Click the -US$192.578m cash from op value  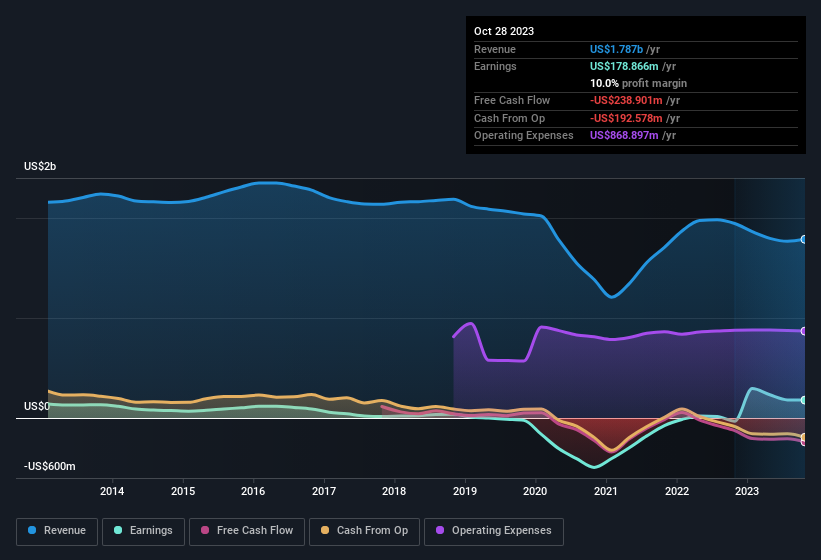pyautogui.click(x=626, y=118)
